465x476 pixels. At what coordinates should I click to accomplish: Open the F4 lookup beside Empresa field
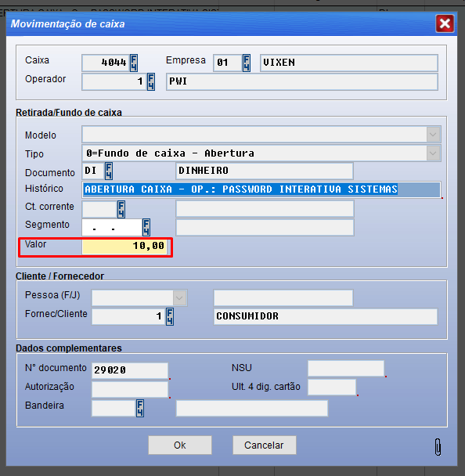click(247, 63)
